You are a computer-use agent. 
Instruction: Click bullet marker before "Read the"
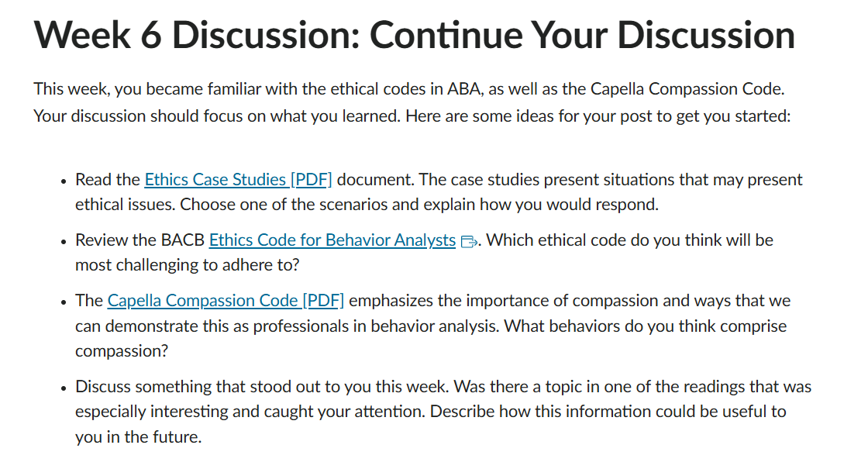(x=64, y=181)
